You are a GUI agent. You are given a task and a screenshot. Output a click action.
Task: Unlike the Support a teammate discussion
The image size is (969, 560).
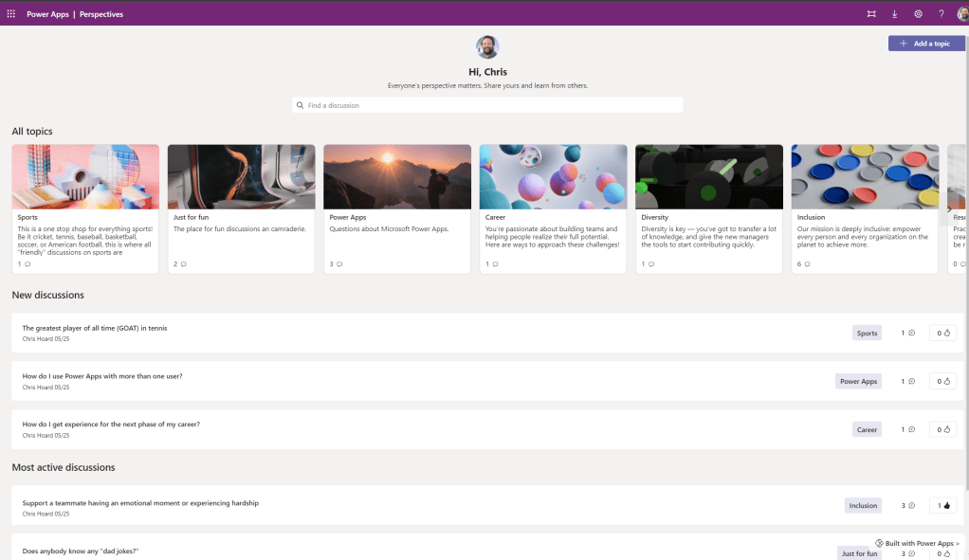(x=942, y=506)
